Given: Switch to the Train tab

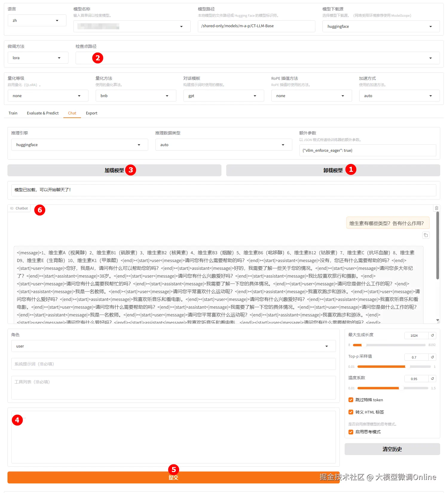Looking at the screenshot, I should coord(13,113).
